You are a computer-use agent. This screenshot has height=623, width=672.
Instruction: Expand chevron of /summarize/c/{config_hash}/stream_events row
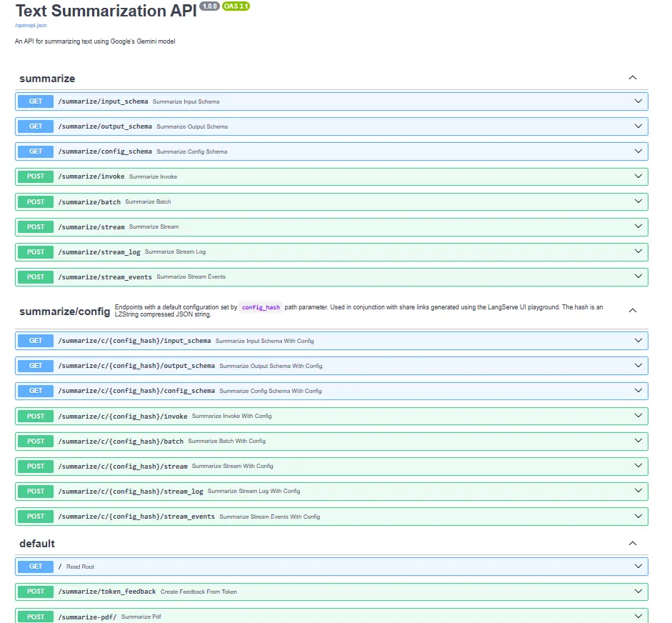tap(638, 516)
